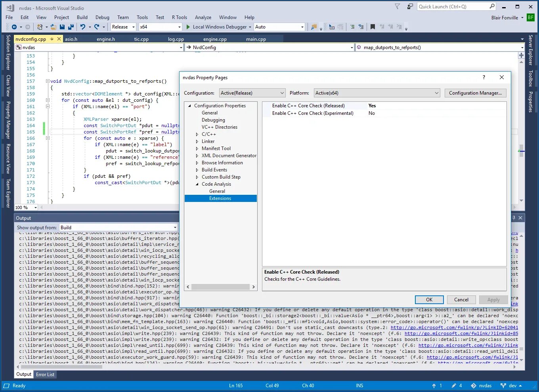Open the Analyze menu
This screenshot has width=539, height=392.
(x=203, y=17)
